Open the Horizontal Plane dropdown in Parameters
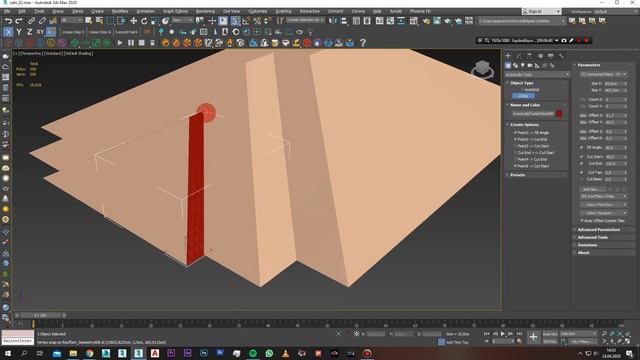Viewport: 640px width, 360px height. point(604,74)
